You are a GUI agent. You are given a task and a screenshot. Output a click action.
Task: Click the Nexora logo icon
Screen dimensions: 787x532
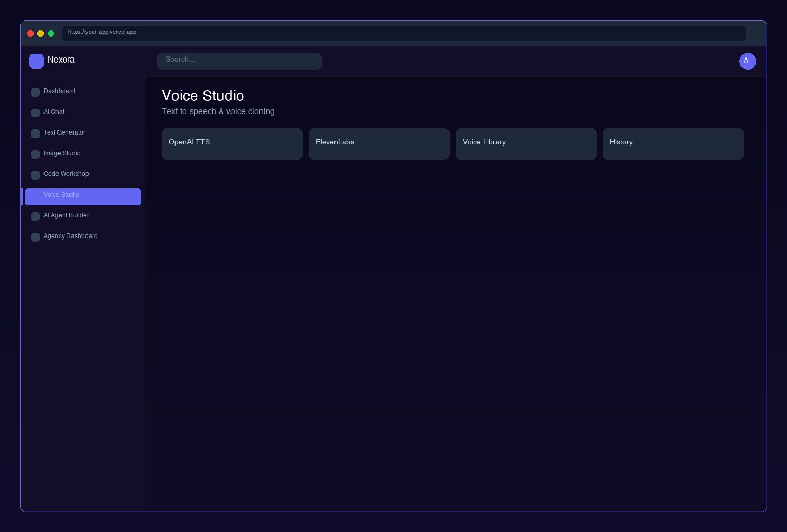coord(36,61)
